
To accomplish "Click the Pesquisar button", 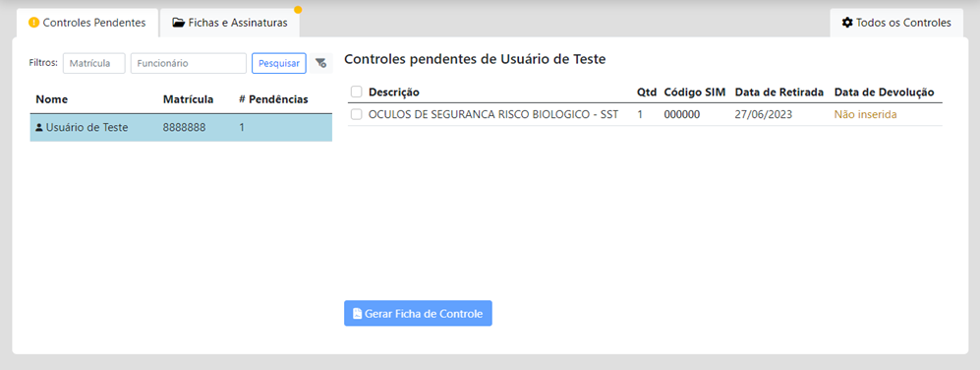I will pos(279,63).
